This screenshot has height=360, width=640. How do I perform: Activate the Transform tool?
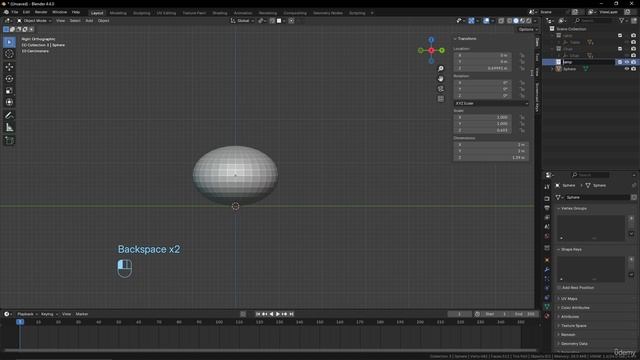[9, 102]
